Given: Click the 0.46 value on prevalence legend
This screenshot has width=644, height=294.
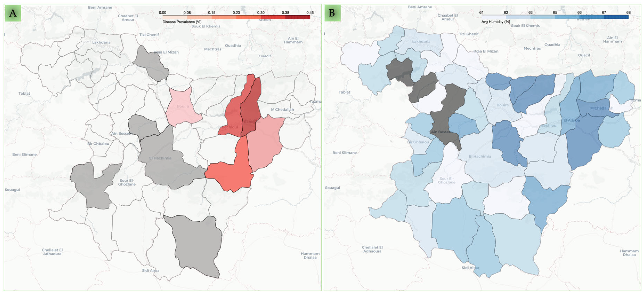Looking at the screenshot, I should click(310, 13).
